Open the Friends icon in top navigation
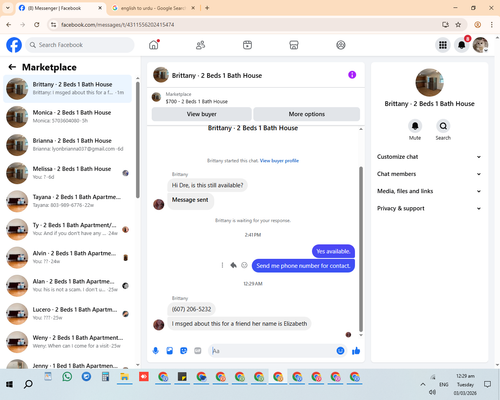This screenshot has width=500, height=400. (200, 45)
